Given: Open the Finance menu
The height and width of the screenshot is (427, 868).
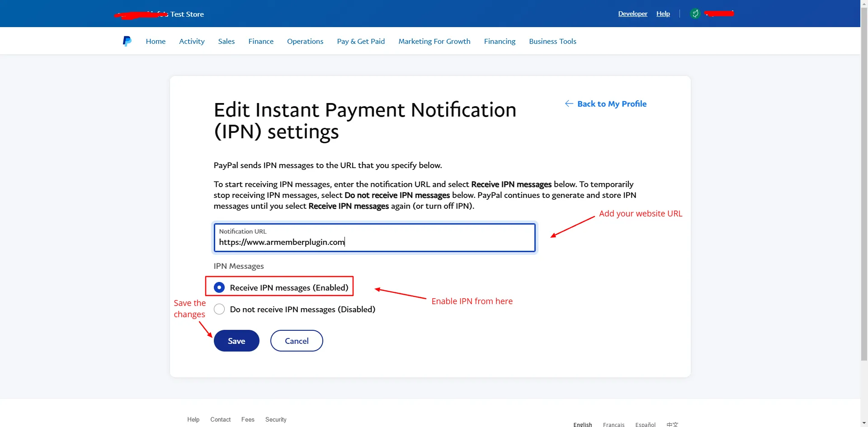Looking at the screenshot, I should pyautogui.click(x=261, y=41).
